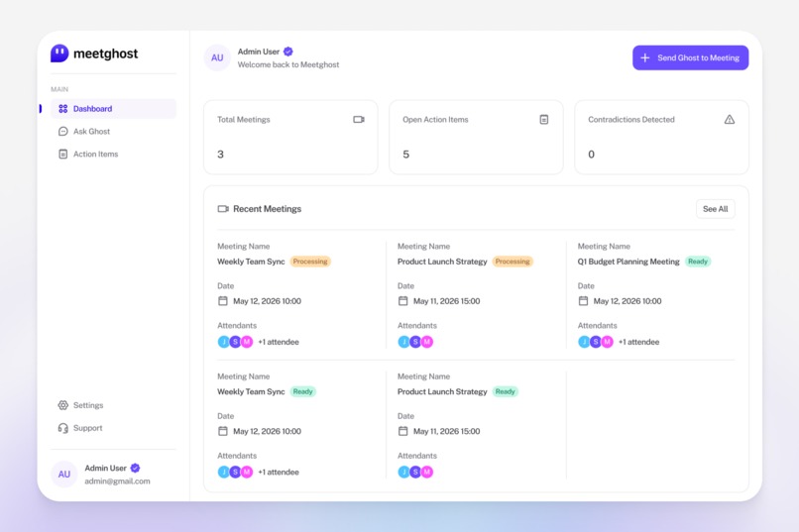This screenshot has width=799, height=532.
Task: Click the Action Items clipboard icon in sidebar
Action: 62,154
